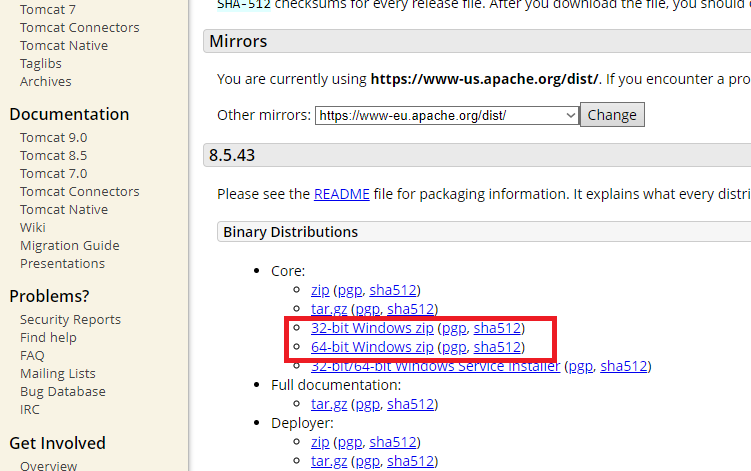Open the Other mirrors dropdown

(446, 115)
